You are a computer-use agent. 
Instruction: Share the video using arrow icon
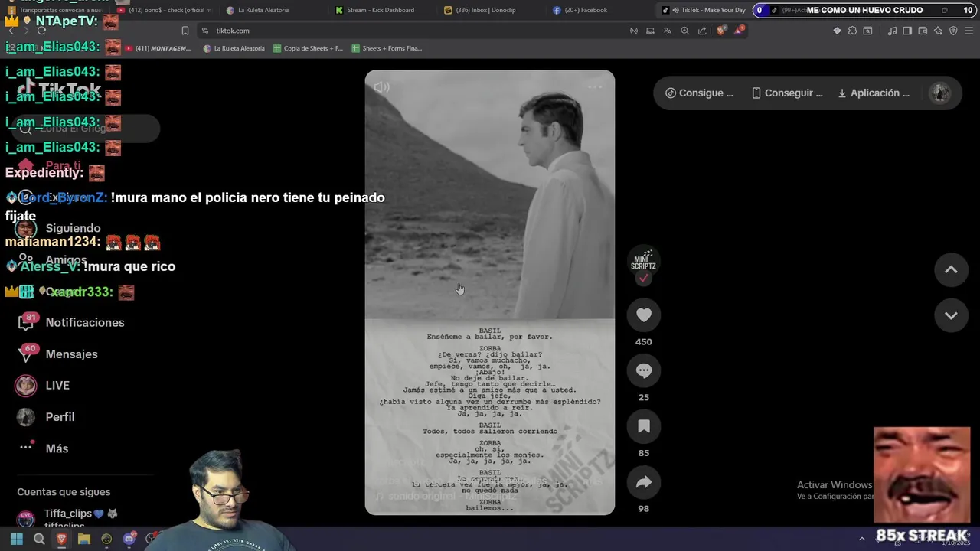pyautogui.click(x=644, y=482)
